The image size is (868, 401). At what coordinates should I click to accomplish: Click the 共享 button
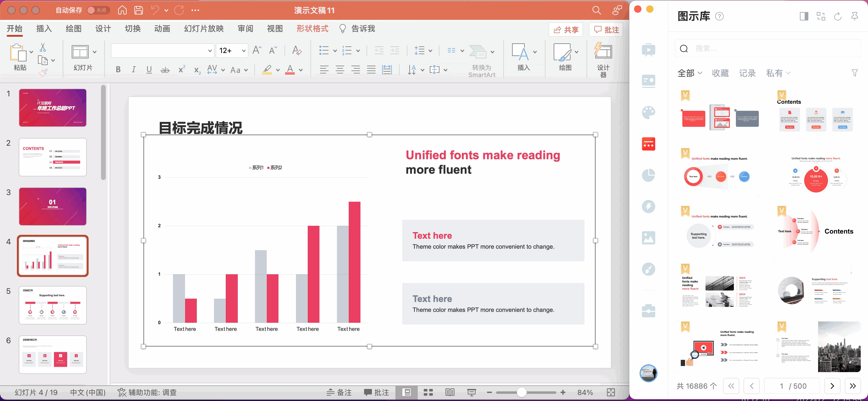(x=566, y=30)
